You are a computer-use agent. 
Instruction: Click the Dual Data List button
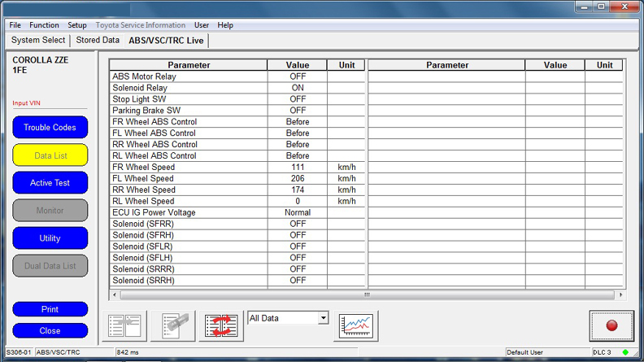pos(50,266)
